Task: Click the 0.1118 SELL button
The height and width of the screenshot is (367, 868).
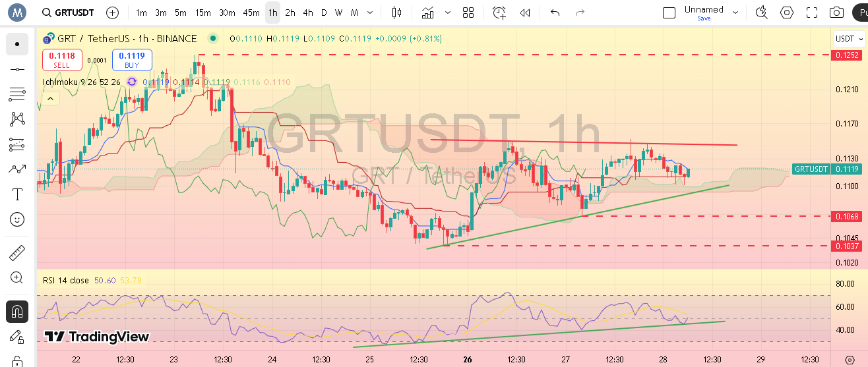Action: (62, 60)
